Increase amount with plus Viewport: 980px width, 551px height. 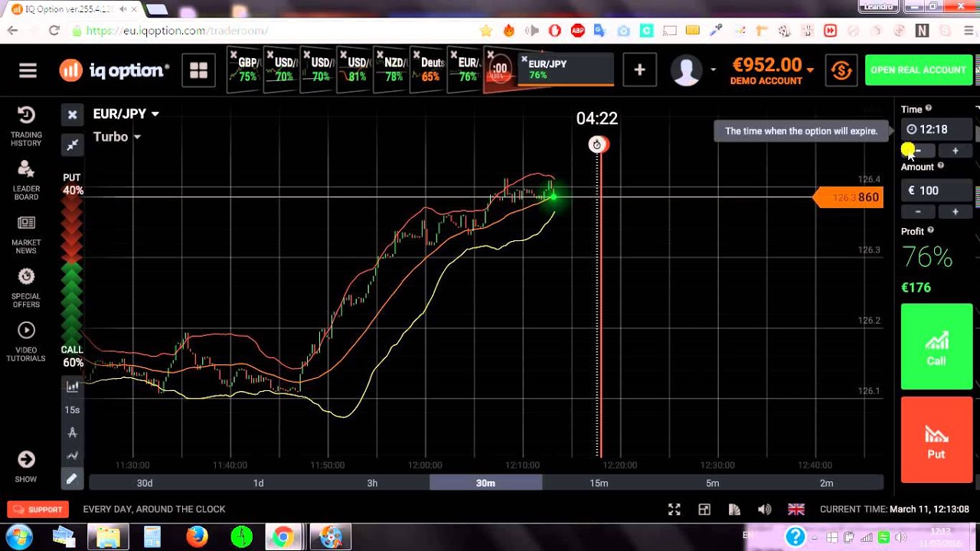(955, 211)
